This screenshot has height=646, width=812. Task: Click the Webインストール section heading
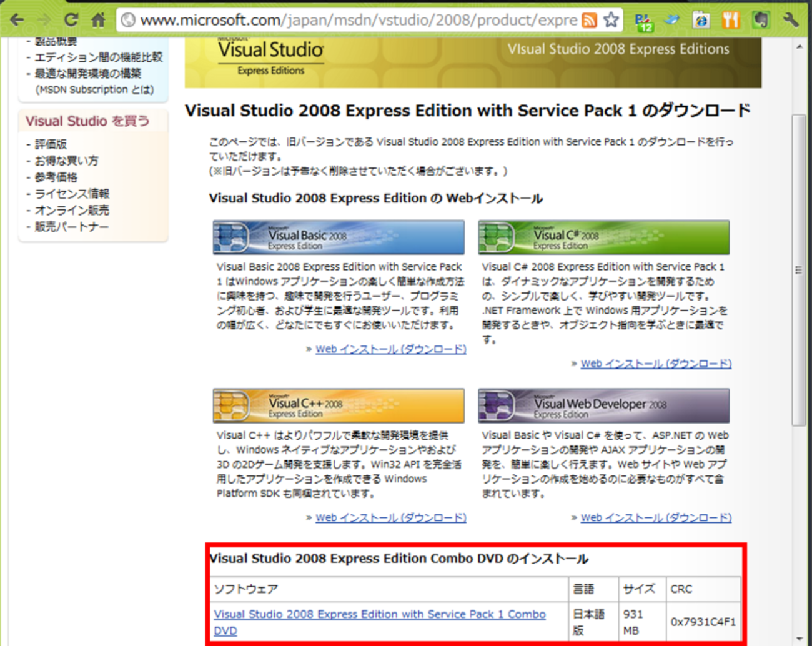pos(376,199)
